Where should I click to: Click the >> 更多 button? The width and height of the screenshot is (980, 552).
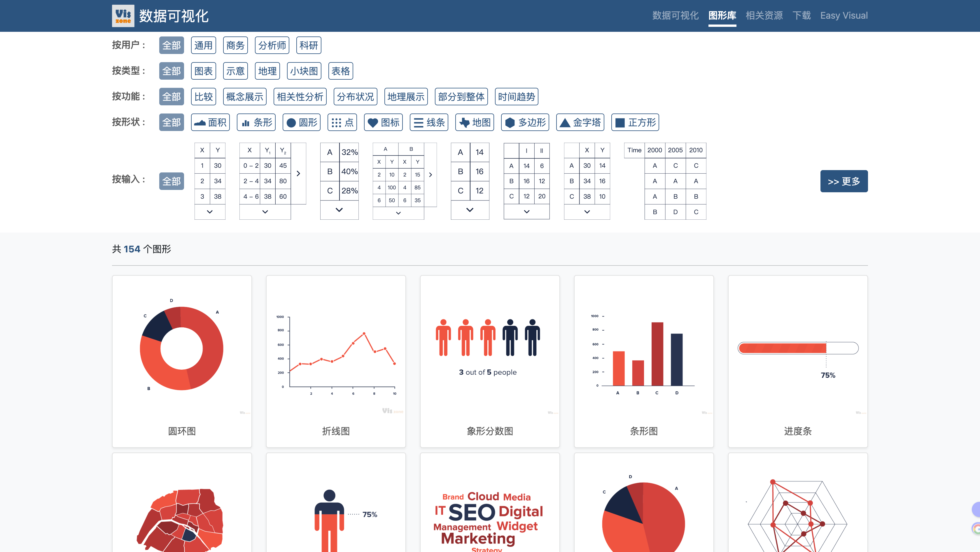(843, 181)
